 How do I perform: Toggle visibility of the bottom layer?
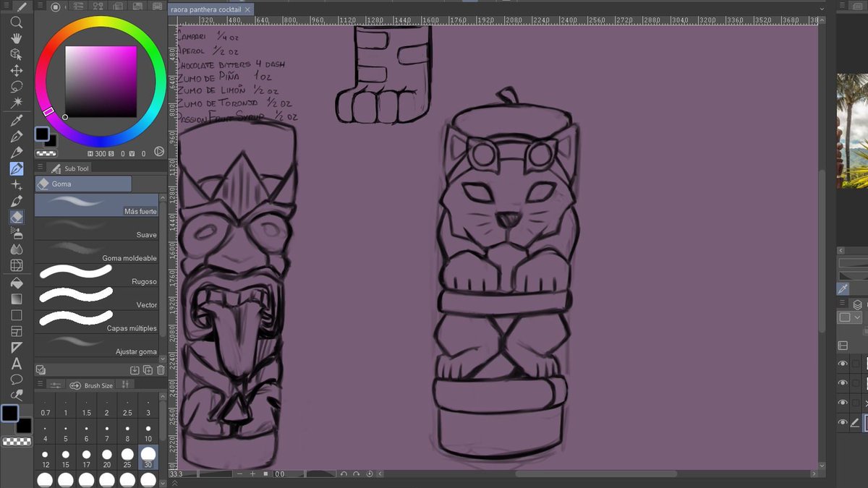pos(842,422)
